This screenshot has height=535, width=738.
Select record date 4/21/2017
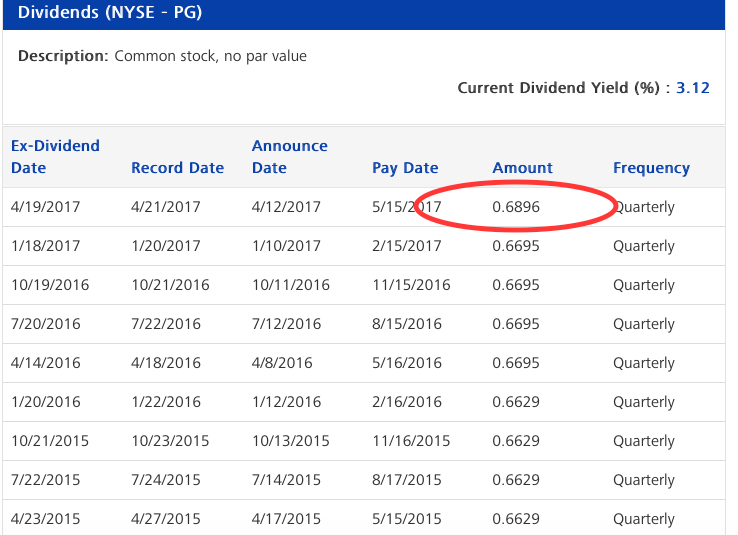coord(166,207)
